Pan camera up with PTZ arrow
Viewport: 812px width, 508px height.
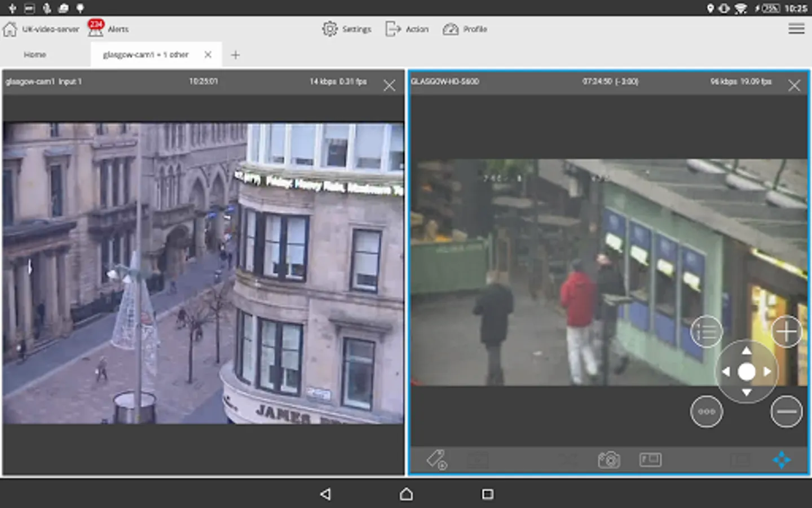(747, 351)
